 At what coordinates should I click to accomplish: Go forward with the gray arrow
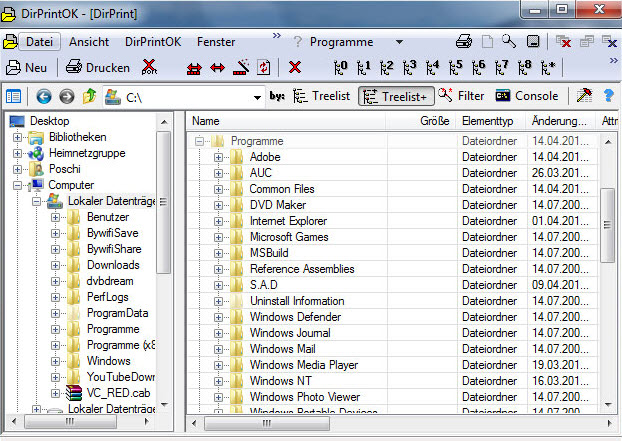click(x=67, y=96)
